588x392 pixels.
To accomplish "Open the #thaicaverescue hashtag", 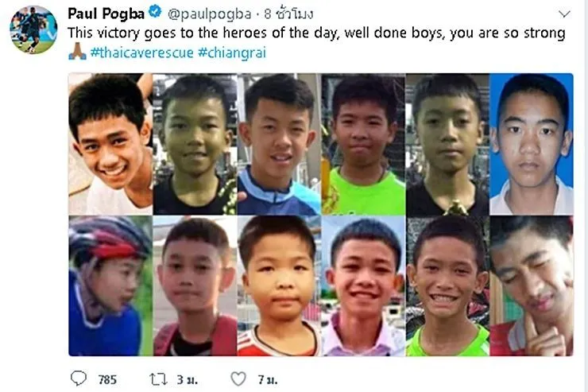I will [141, 52].
